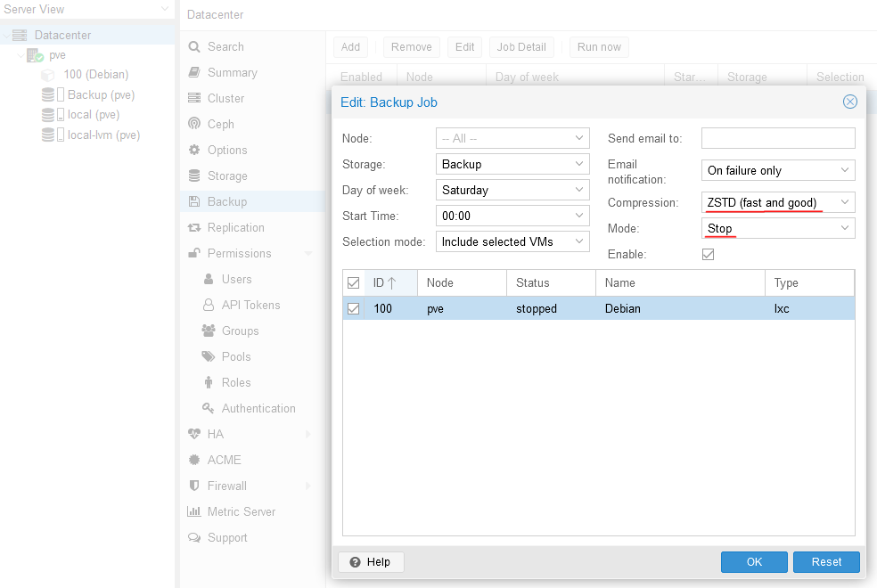
Task: Expand the HA submenu arrow
Action: [x=308, y=434]
